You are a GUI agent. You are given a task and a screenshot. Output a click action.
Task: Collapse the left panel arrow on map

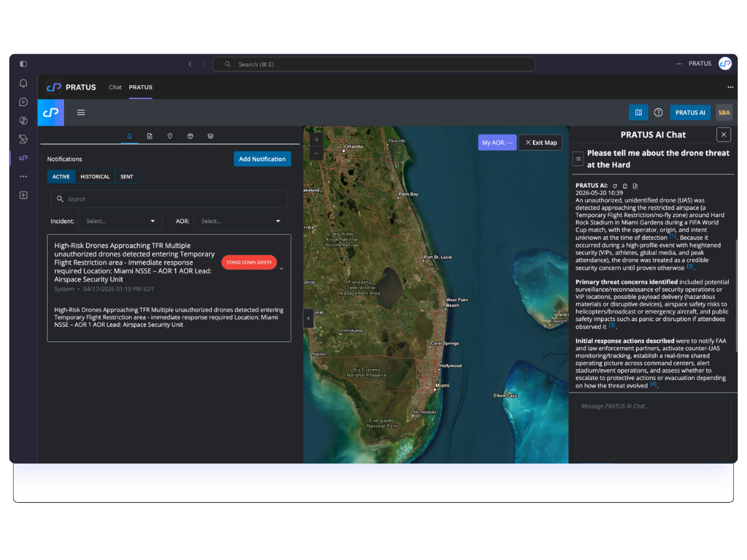click(x=308, y=318)
